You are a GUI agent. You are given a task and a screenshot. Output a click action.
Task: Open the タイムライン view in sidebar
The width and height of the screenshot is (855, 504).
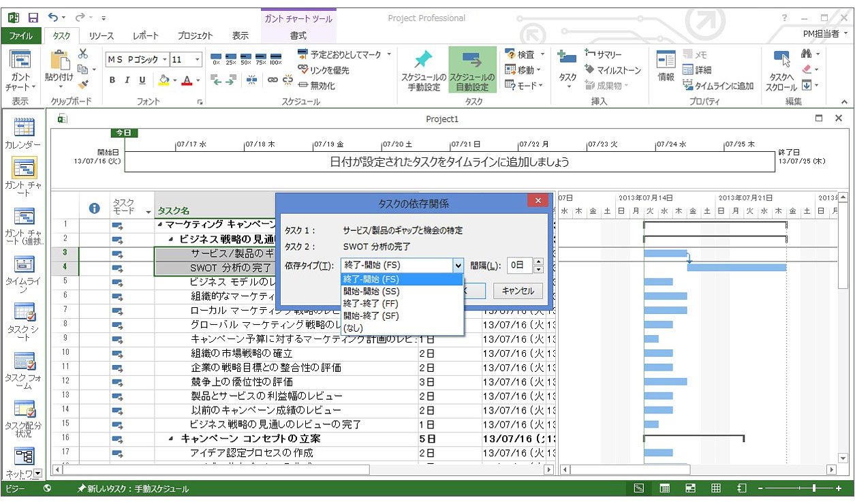tap(24, 274)
